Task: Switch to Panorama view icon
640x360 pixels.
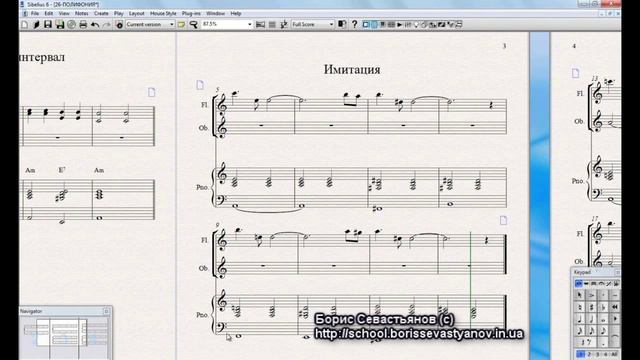Action: point(260,24)
